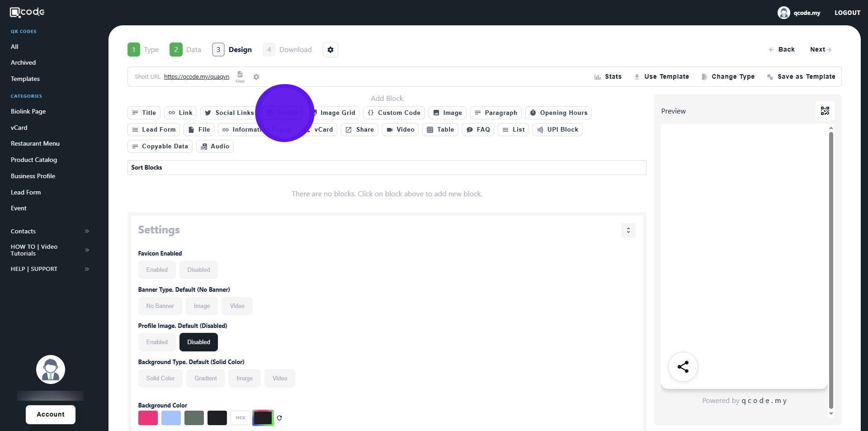This screenshot has width=868, height=431.
Task: Open short URL settings gear
Action: point(256,77)
